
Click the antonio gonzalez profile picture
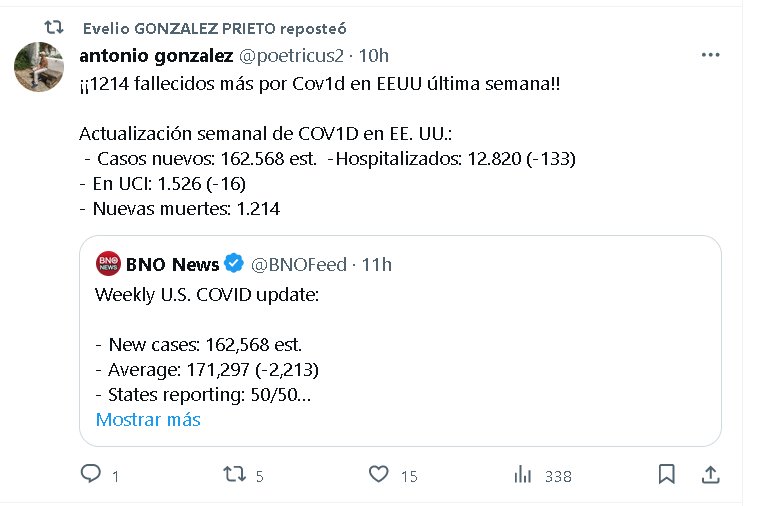point(41,68)
